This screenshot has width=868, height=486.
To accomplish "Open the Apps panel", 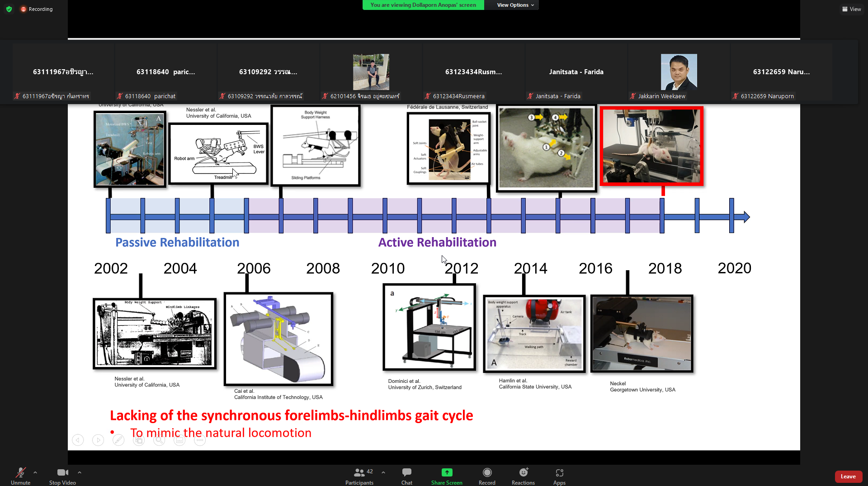I will pos(559,476).
